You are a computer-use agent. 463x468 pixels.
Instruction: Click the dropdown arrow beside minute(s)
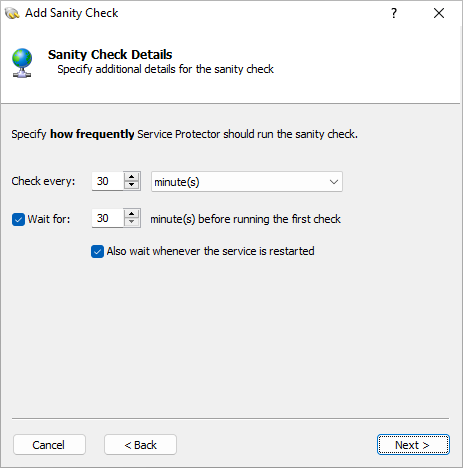pyautogui.click(x=333, y=182)
